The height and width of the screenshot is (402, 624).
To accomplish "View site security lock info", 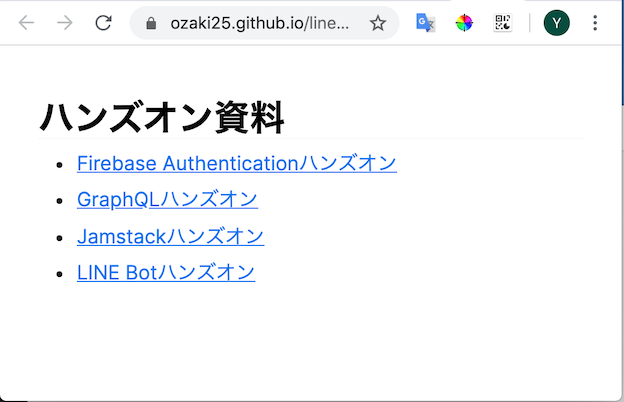I will 151,23.
